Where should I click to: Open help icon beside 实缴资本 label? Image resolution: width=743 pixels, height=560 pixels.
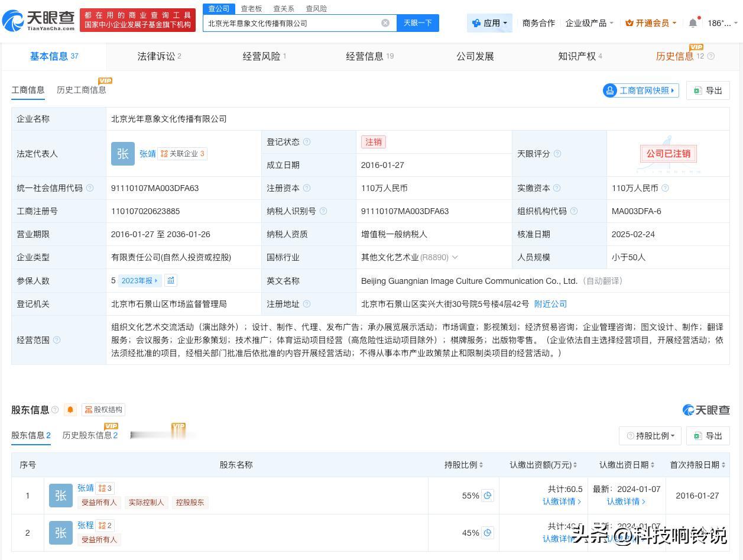(x=557, y=188)
